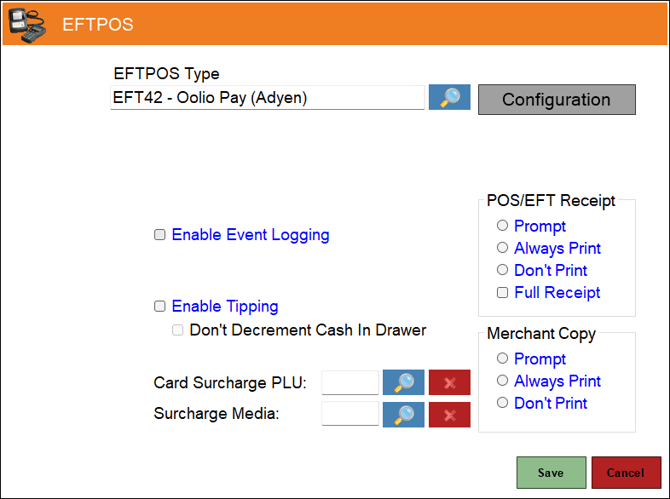Check the Full Receipt option
Viewport: 670px width, 499px height.
click(x=502, y=292)
